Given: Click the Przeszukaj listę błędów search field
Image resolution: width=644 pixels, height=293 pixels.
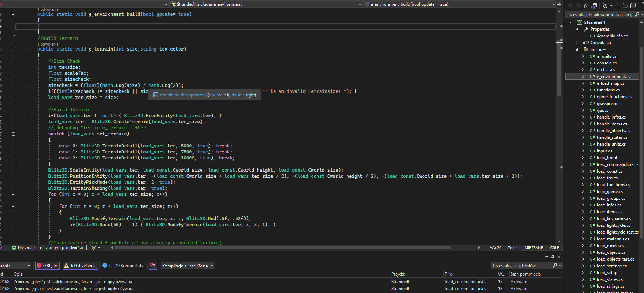Looking at the screenshot, I should pyautogui.click(x=522, y=266).
